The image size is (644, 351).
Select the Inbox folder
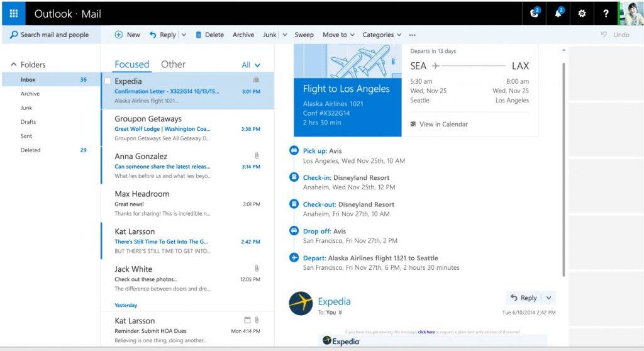51,79
